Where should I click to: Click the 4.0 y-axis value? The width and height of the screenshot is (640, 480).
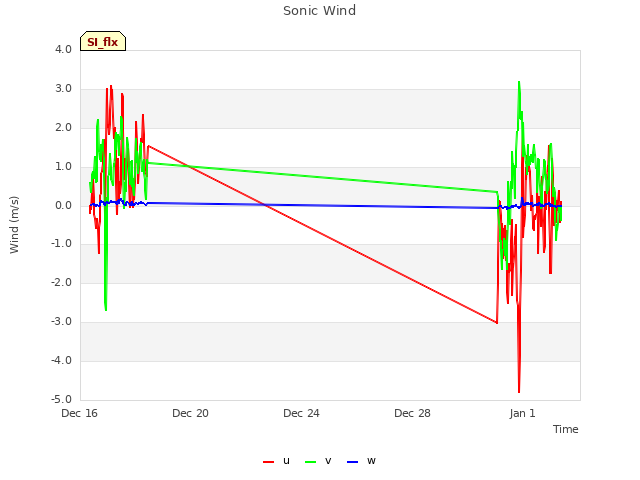(63, 49)
